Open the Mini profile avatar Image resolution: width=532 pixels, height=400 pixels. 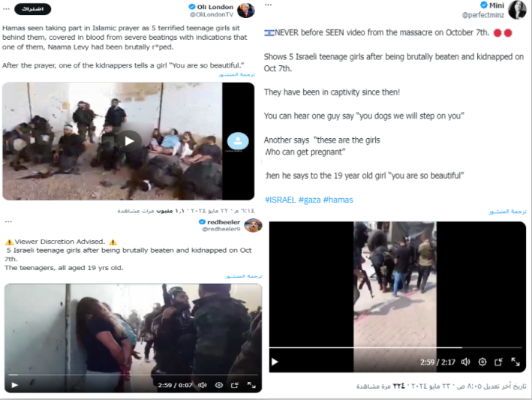(517, 10)
